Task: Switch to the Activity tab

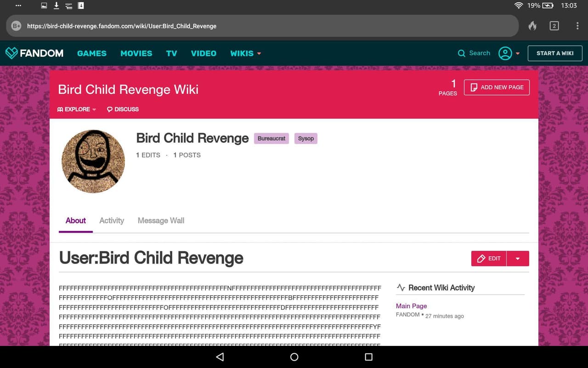Action: coord(112,220)
